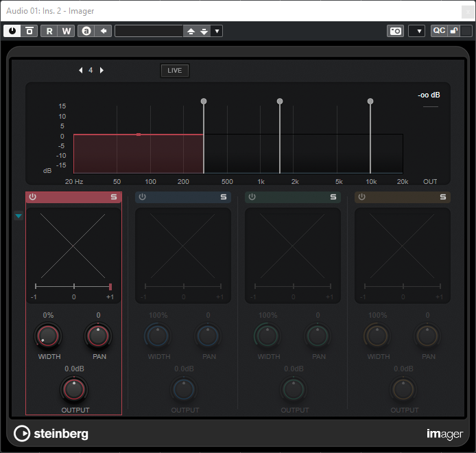Click band 3 output value 0.0dB
The height and width of the screenshot is (453, 476).
pos(294,369)
